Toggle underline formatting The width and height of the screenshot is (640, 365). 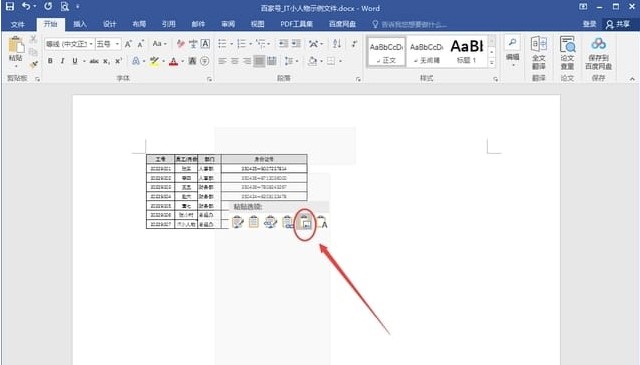pyautogui.click(x=75, y=61)
